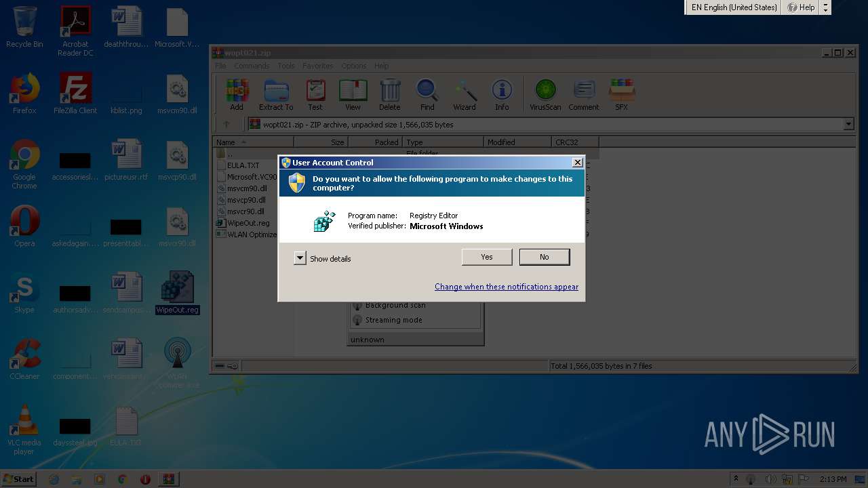Sort the archive list by the Modified column
868x488 pixels.
coord(517,142)
